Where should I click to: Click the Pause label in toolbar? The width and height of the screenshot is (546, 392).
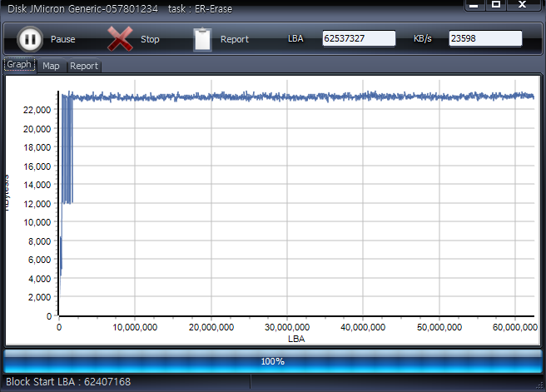(63, 39)
